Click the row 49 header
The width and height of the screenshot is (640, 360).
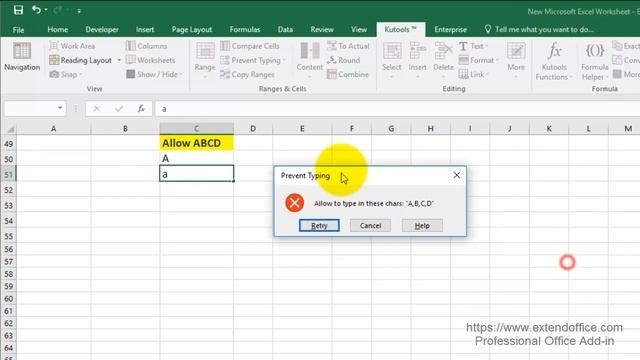tap(9, 144)
